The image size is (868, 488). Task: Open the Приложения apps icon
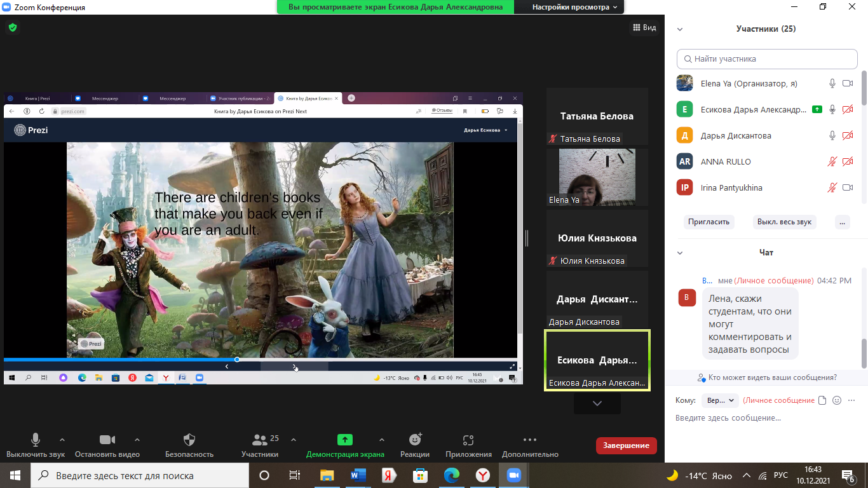coord(469,440)
